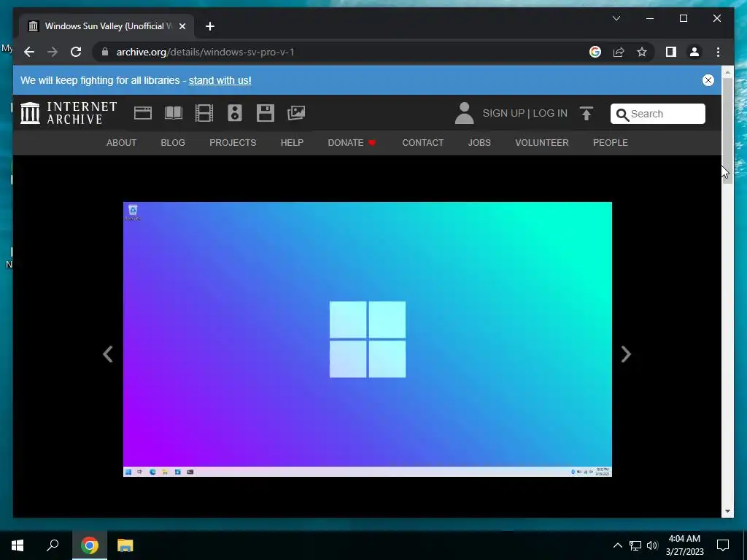Bookmark this page with the star

(x=642, y=52)
